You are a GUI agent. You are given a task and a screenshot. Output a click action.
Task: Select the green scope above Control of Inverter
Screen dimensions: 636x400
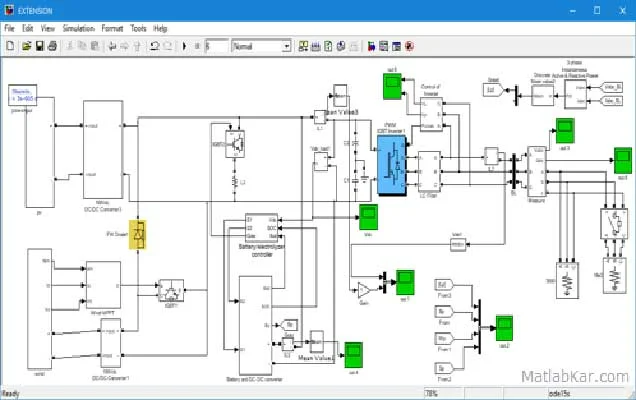pyautogui.click(x=392, y=86)
